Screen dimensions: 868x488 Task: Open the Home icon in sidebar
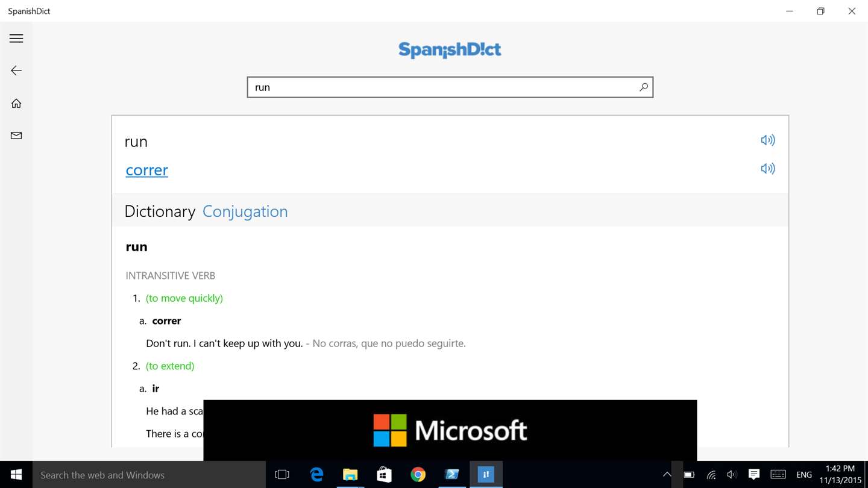click(x=16, y=104)
